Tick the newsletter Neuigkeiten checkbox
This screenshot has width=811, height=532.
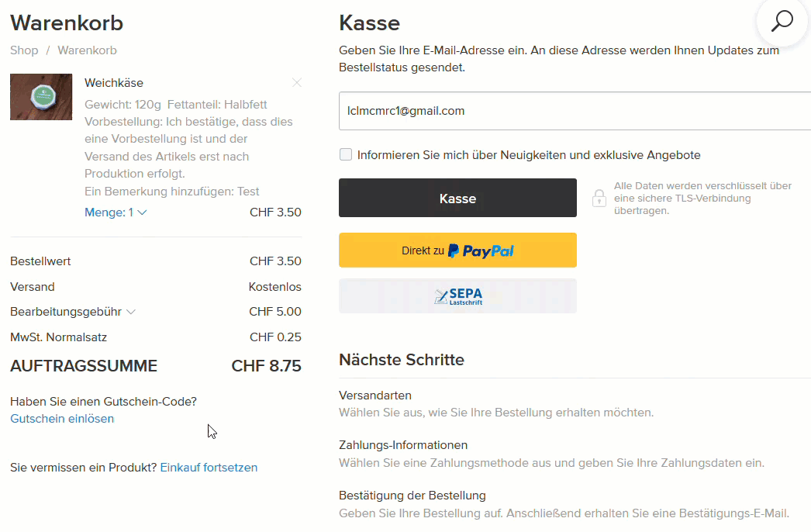tap(346, 154)
